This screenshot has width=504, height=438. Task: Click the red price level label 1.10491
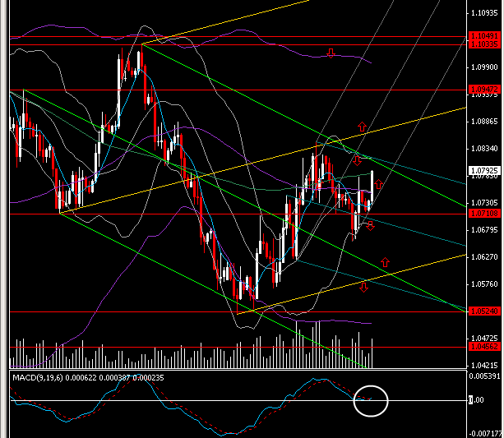tap(484, 35)
